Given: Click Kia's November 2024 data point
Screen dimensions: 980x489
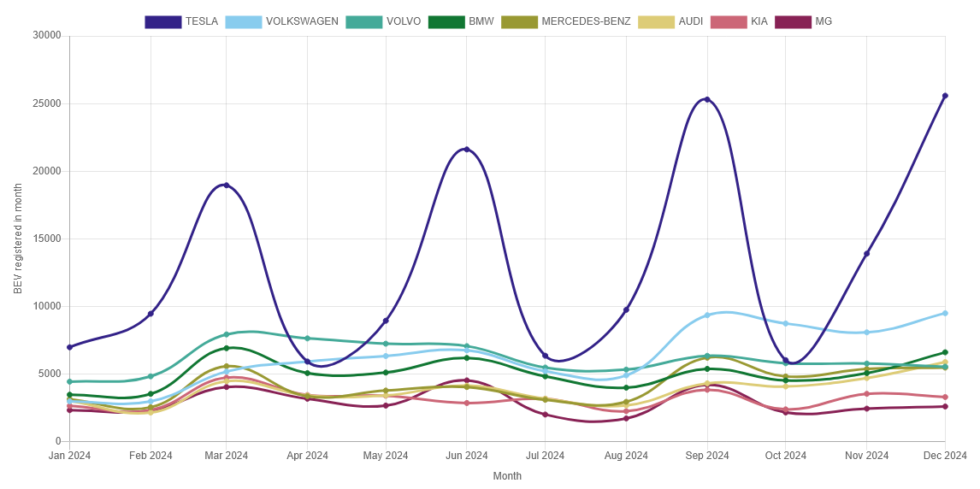Looking at the screenshot, I should [866, 394].
